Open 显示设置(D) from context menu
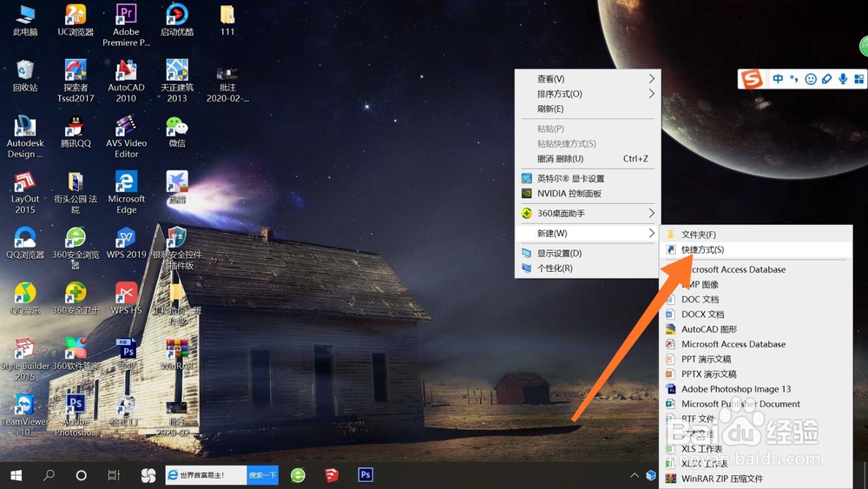 tap(588, 253)
